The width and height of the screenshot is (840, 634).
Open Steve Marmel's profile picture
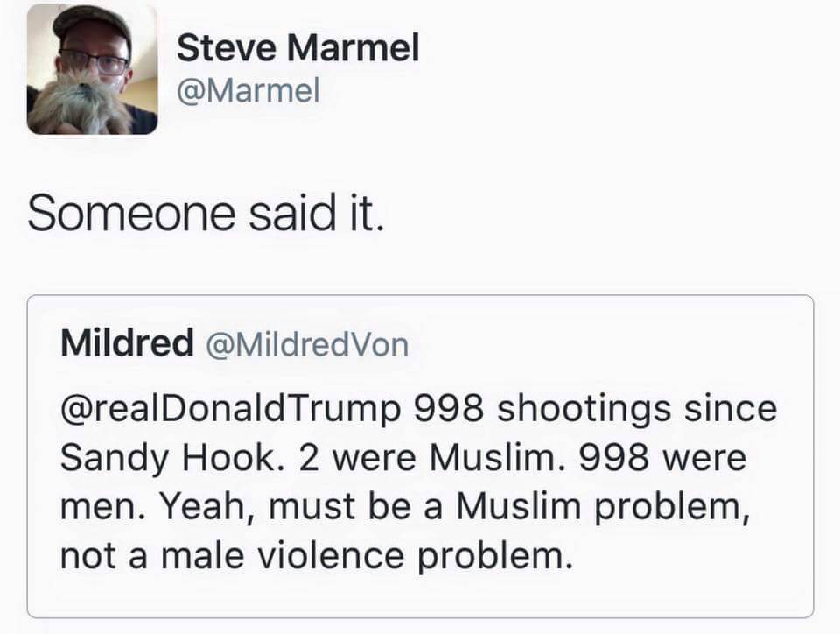(92, 69)
